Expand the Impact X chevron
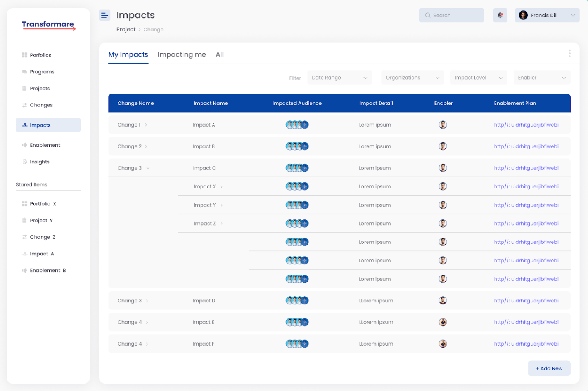 (221, 187)
